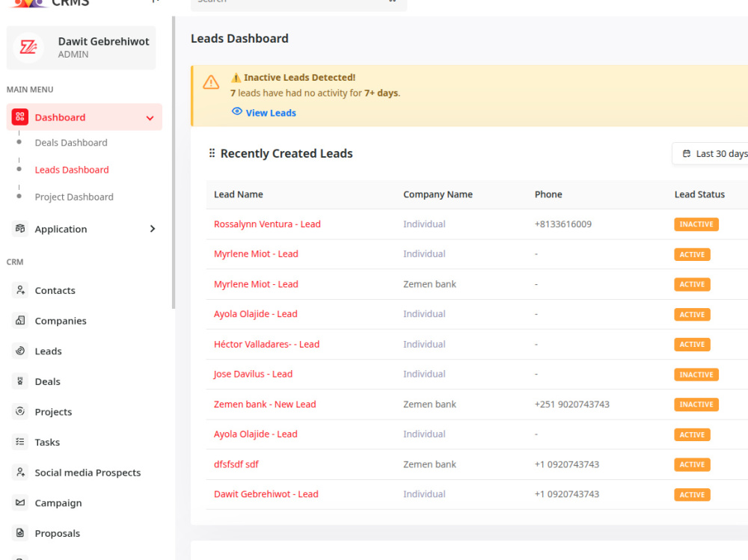Open Leads page from sidebar
748x560 pixels.
coord(48,351)
